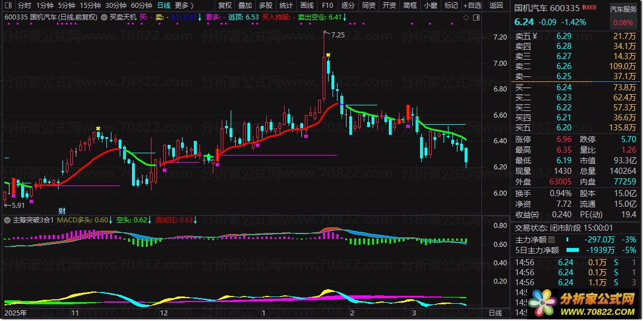Viewport: 644px width, 321px height.
Task: Click the 日线 label on the bottom axis
Action: click(x=495, y=313)
